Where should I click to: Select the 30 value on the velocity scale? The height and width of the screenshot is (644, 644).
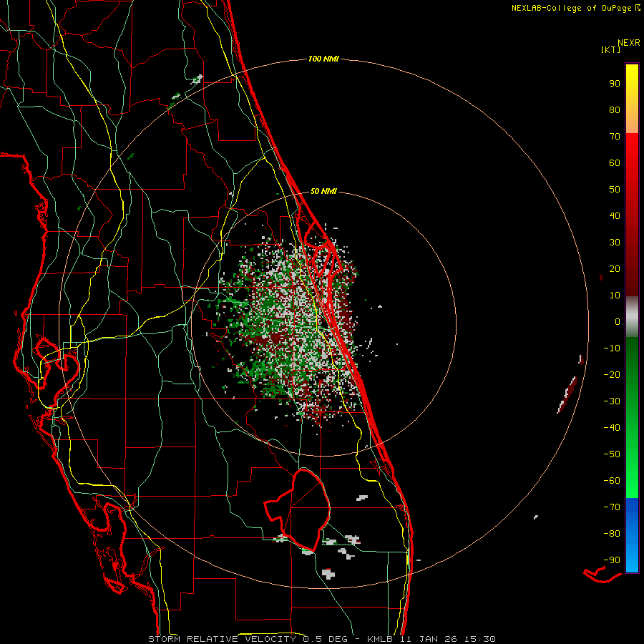(615, 243)
